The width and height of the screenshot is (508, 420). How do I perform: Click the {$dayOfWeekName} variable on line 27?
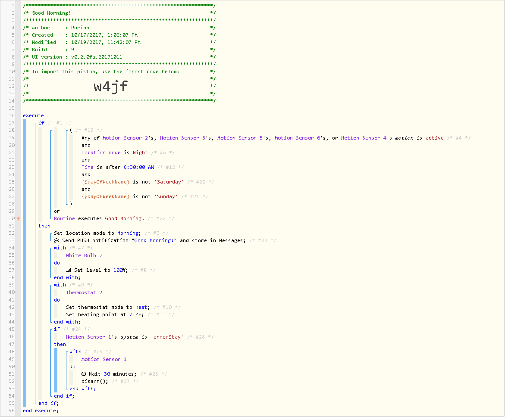click(106, 197)
